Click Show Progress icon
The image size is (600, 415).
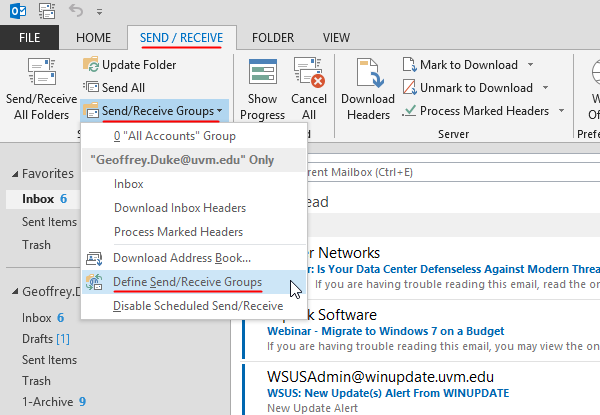(x=262, y=71)
